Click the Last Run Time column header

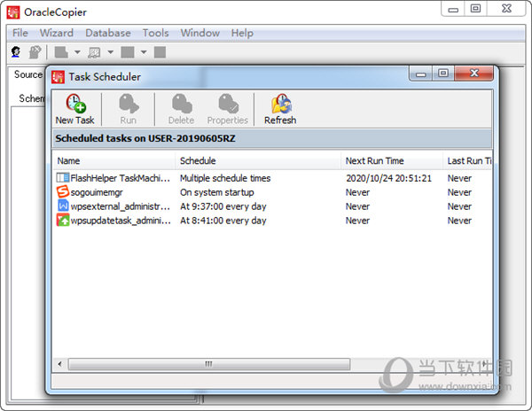point(468,160)
